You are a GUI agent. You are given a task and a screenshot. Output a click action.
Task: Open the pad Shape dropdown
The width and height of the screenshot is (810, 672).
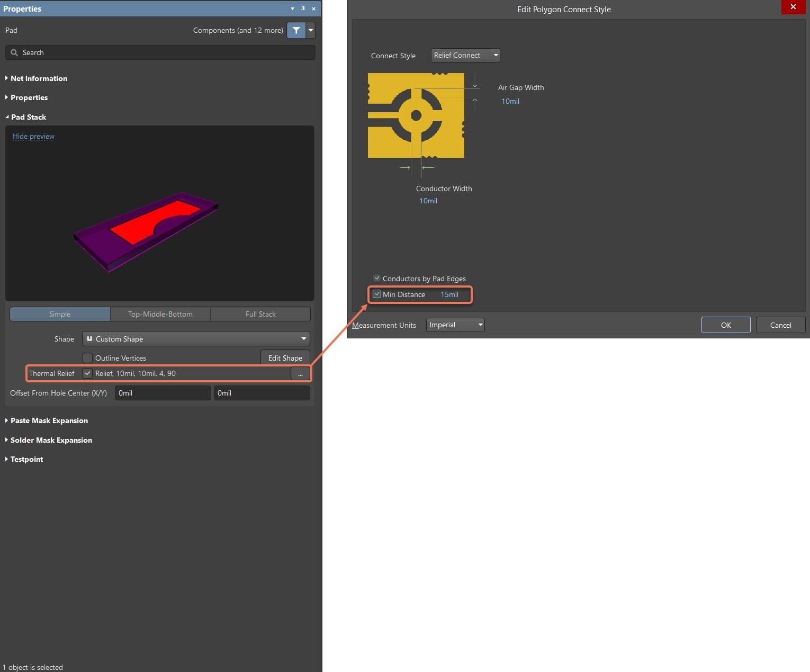click(x=196, y=339)
